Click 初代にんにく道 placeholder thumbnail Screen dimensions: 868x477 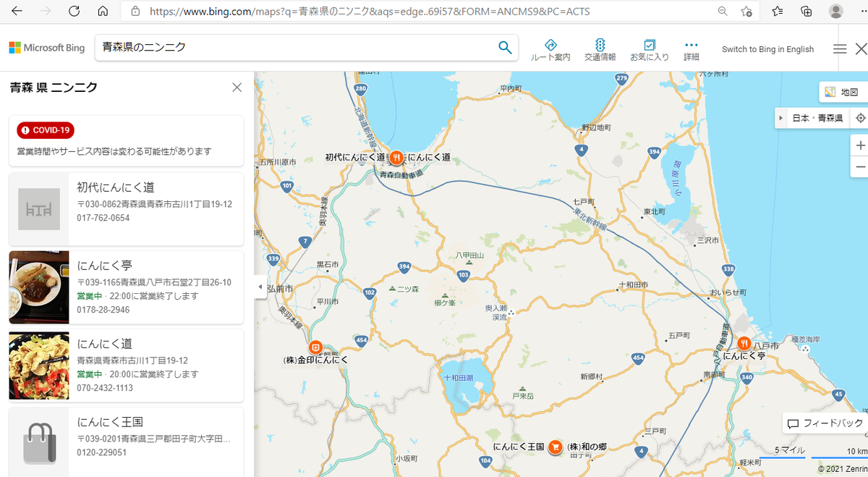39,209
